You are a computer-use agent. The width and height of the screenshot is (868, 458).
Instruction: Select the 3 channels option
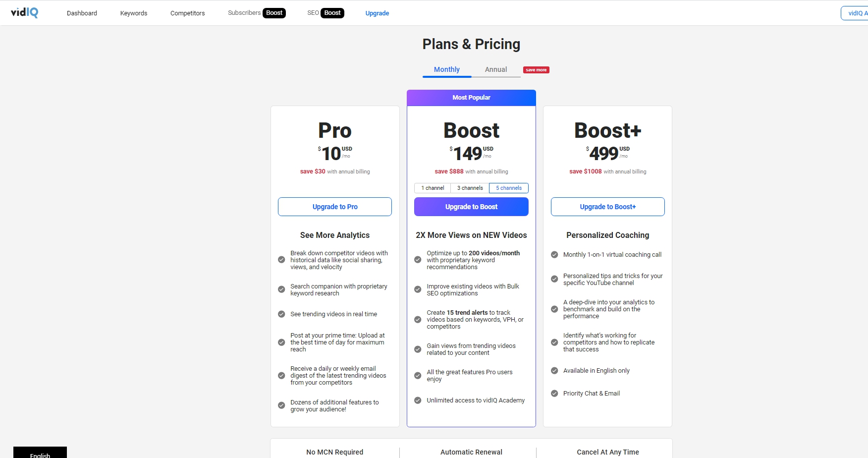click(x=470, y=188)
